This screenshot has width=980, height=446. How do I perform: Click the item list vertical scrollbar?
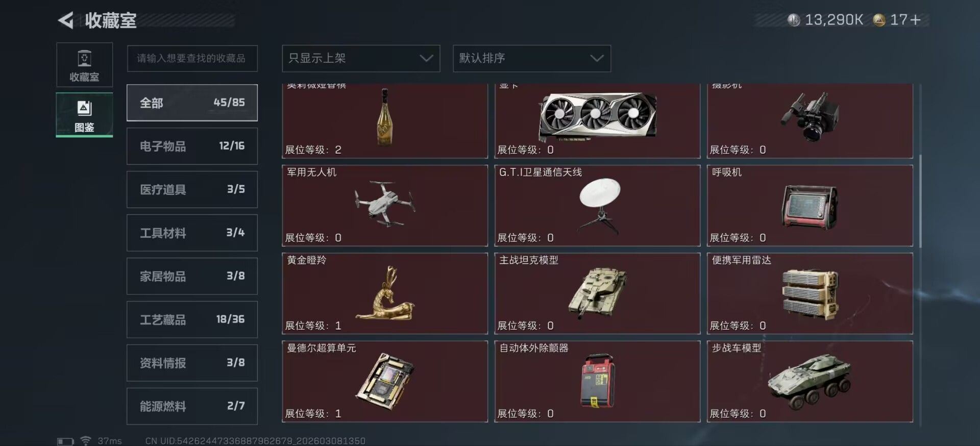click(x=920, y=202)
